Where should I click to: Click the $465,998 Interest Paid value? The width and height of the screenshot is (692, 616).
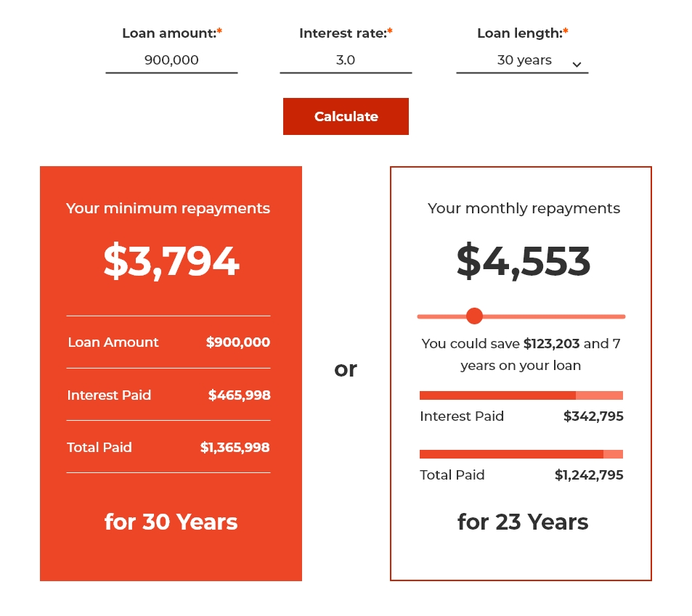(x=239, y=395)
